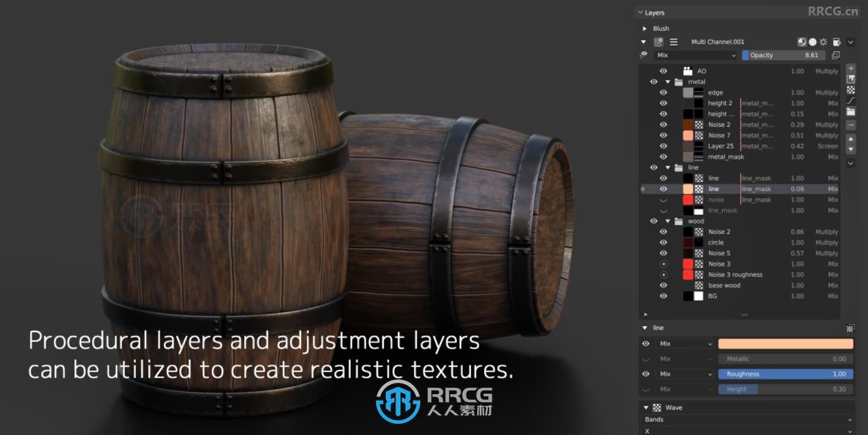Click the Height value slider

[786, 389]
